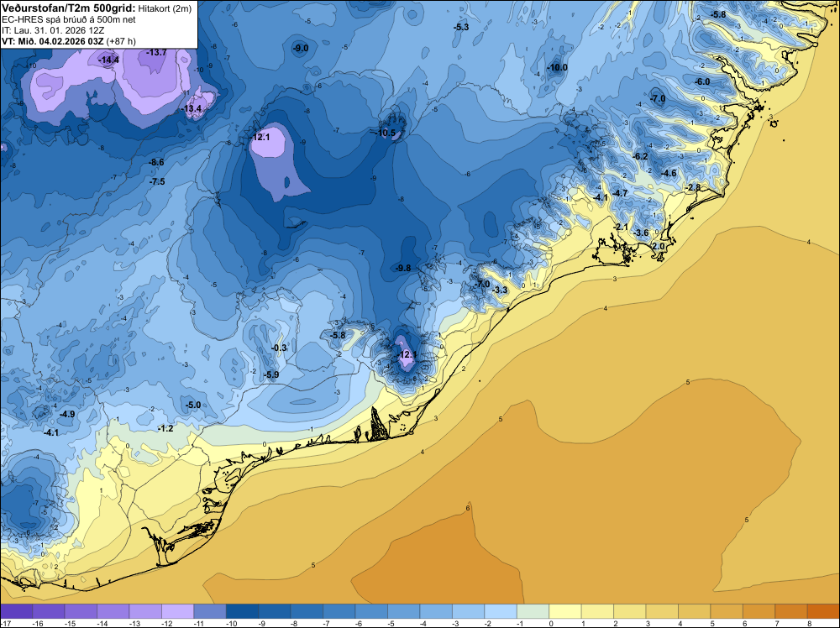The height and width of the screenshot is (628, 840).
Task: Select the -5 label on the color legend
Action: click(392, 623)
